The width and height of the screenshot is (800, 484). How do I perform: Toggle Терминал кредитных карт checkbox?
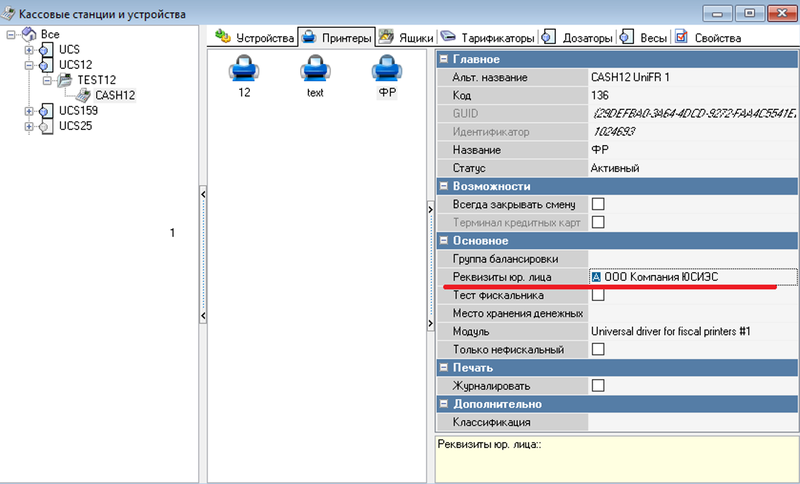598,222
